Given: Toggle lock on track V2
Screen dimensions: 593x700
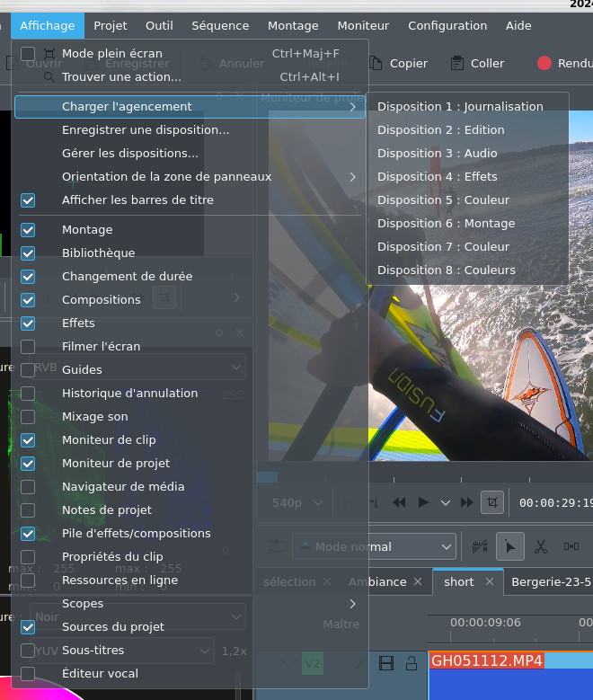Looking at the screenshot, I should coord(412,663).
